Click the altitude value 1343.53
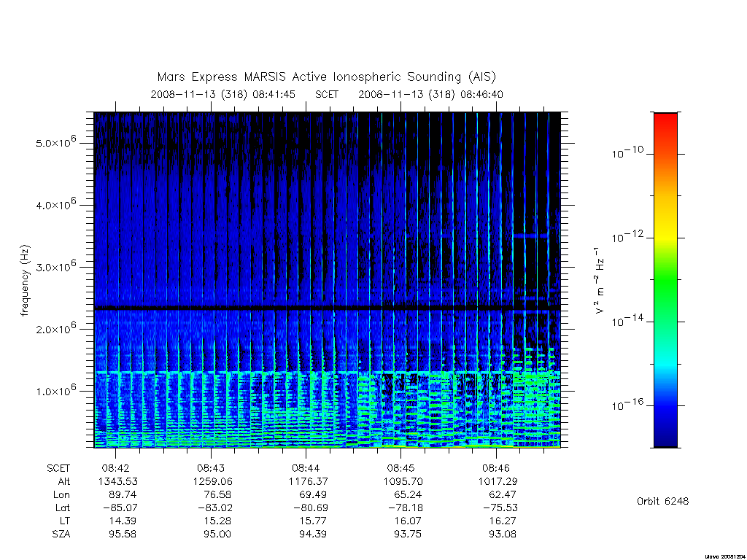The height and width of the screenshot is (560, 747). pos(117,481)
